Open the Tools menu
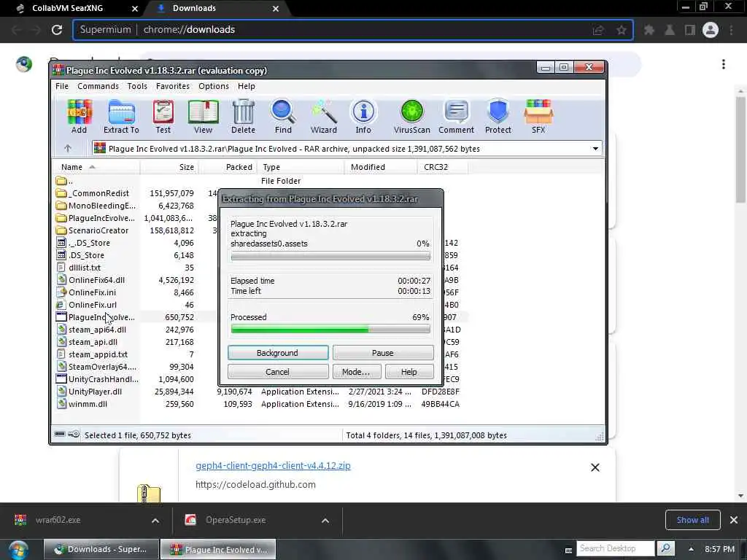The image size is (747, 560). [137, 86]
